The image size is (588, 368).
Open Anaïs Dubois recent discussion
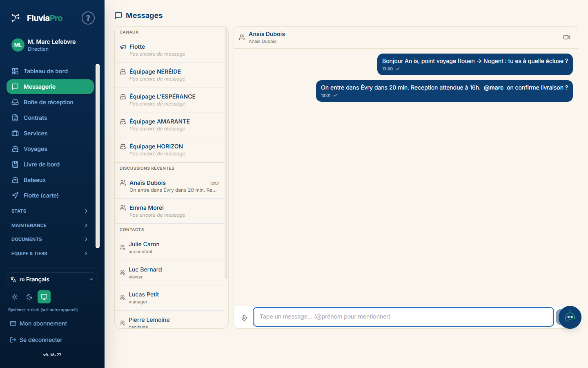click(x=169, y=186)
